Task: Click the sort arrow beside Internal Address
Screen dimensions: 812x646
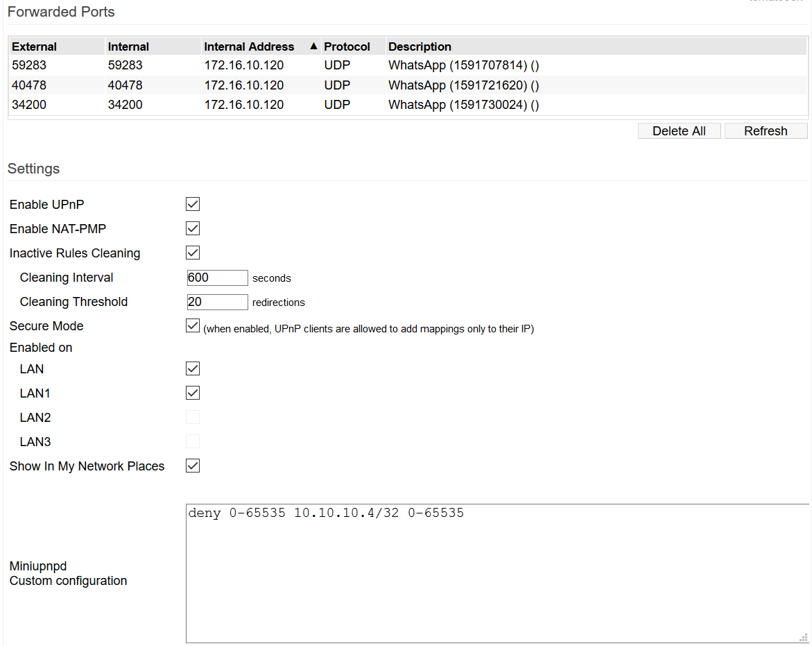Action: coord(313,46)
